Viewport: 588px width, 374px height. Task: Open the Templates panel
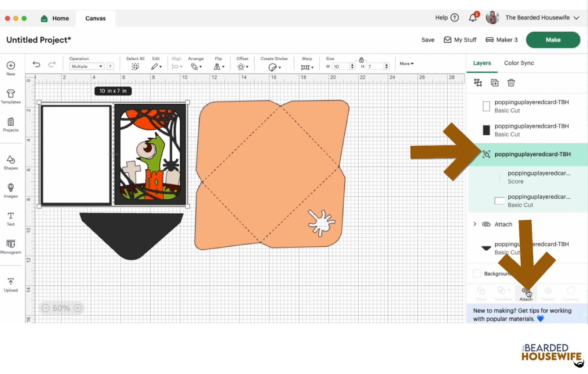pyautogui.click(x=11, y=96)
